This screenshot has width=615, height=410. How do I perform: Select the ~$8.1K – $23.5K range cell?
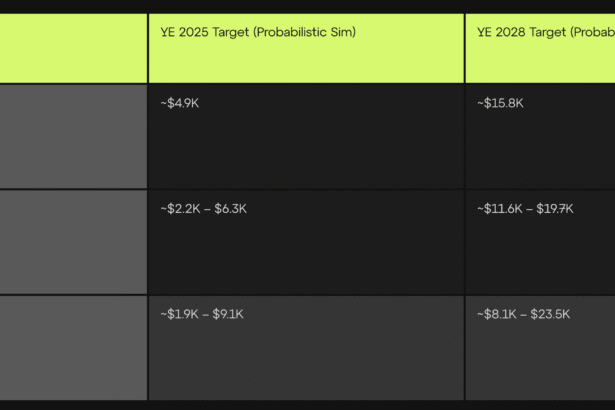point(540,347)
